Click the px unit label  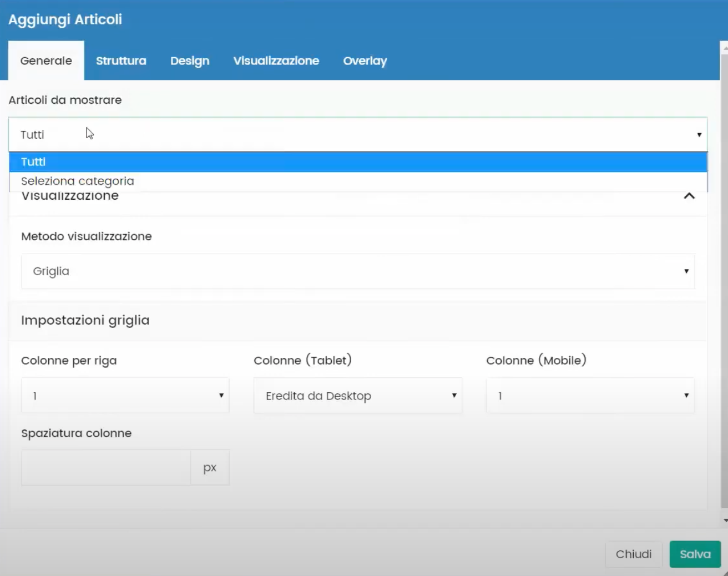[x=210, y=468]
